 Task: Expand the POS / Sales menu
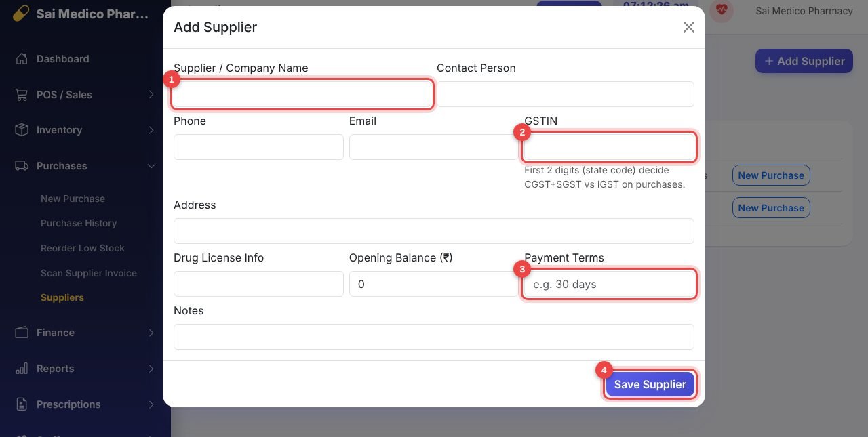[151, 95]
